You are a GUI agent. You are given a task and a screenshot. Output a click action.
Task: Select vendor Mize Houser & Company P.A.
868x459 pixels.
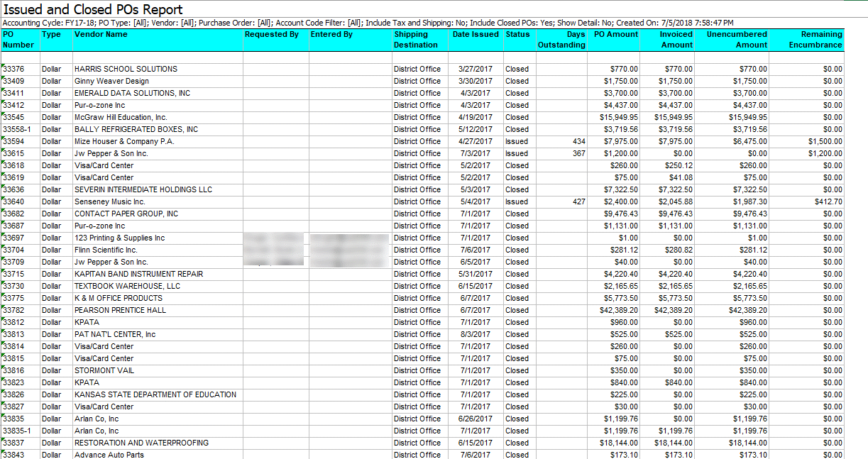124,142
